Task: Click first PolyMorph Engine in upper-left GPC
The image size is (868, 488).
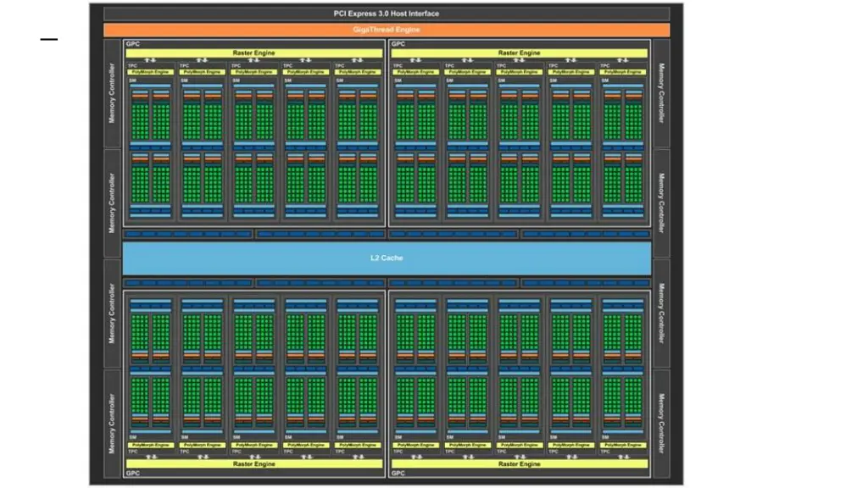Action: (x=150, y=72)
